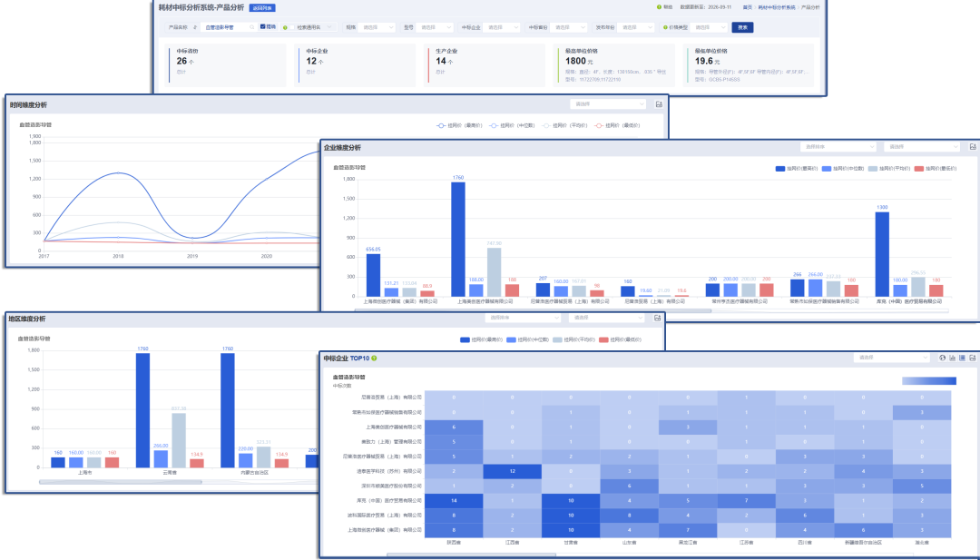Click the magnifier icon inside product name field
The image size is (980, 560).
252,27
